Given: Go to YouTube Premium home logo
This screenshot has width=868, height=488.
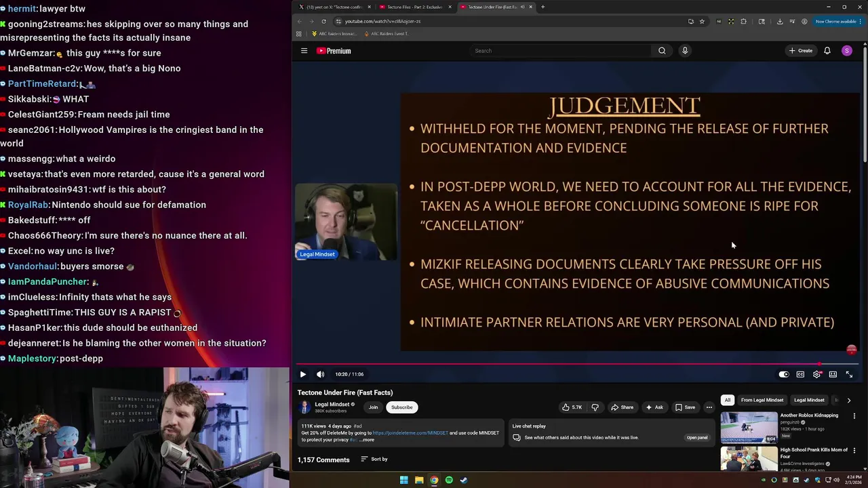Looking at the screenshot, I should click(x=334, y=51).
